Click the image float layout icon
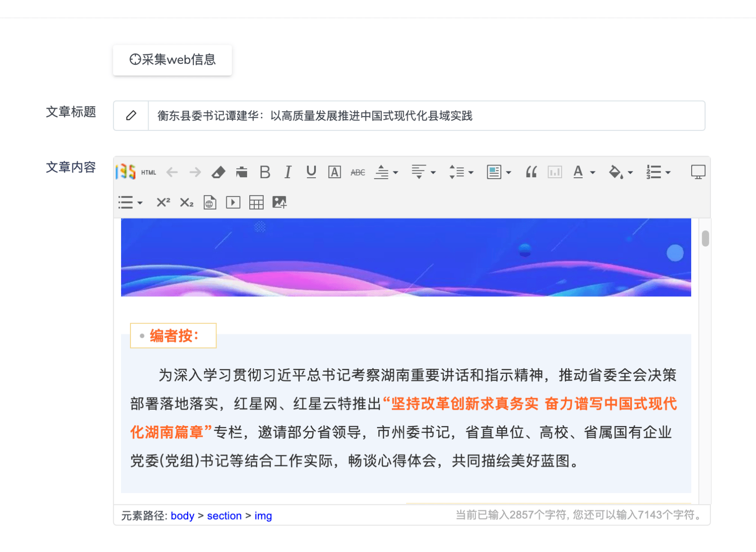Image resolution: width=756 pixels, height=552 pixels. pyautogui.click(x=494, y=172)
